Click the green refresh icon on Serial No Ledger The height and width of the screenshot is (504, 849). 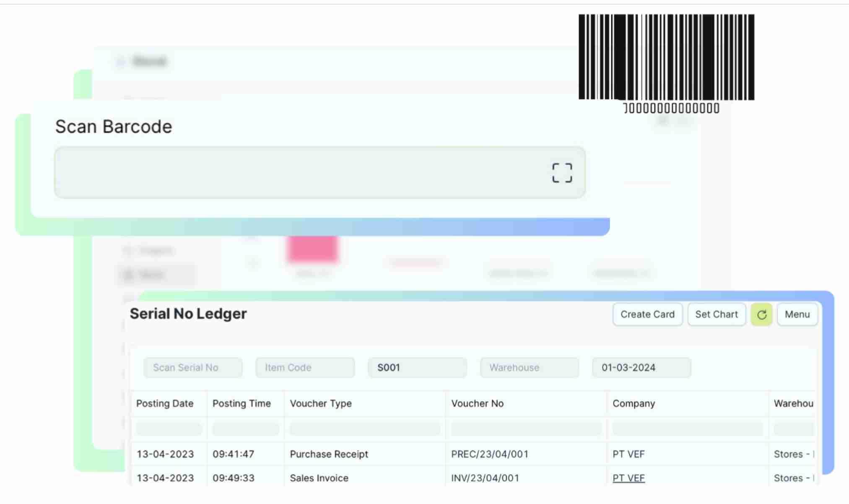(762, 314)
